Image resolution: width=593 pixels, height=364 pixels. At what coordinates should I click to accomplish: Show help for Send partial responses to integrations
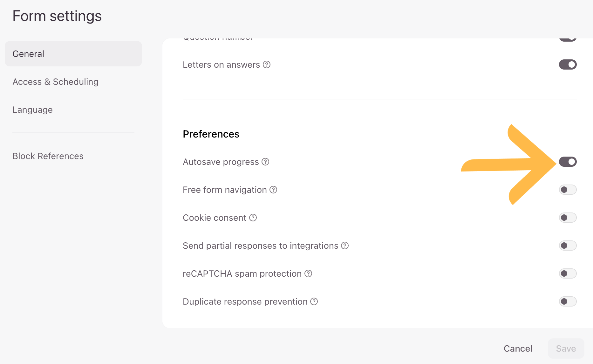coord(345,246)
